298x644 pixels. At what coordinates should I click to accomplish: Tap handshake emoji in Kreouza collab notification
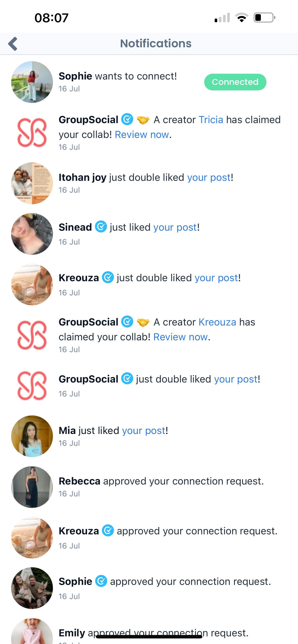click(143, 322)
